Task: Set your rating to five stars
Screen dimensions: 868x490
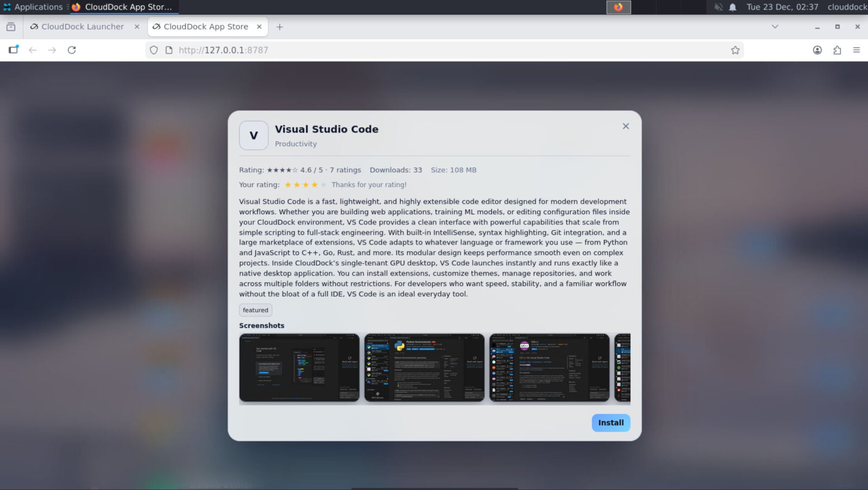Action: [324, 185]
